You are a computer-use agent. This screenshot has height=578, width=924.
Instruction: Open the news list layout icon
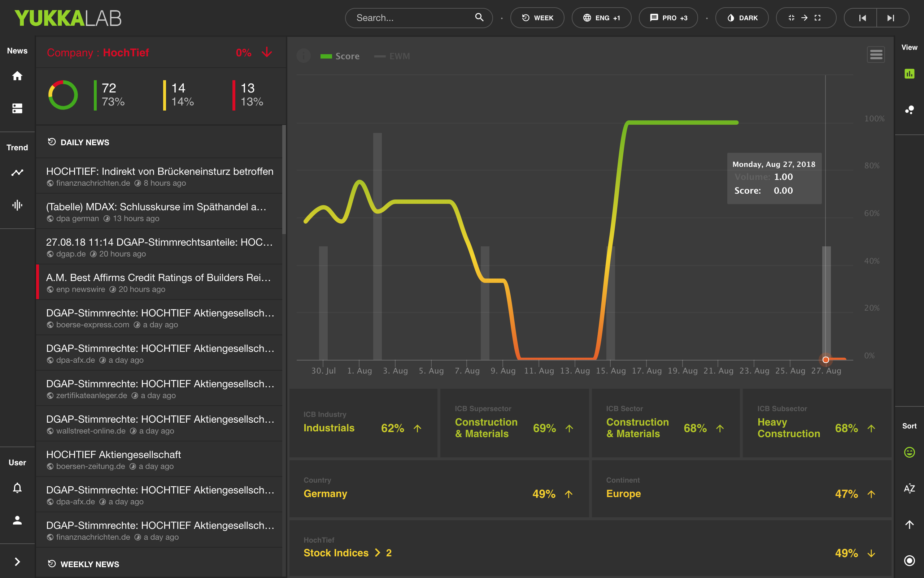tap(17, 109)
